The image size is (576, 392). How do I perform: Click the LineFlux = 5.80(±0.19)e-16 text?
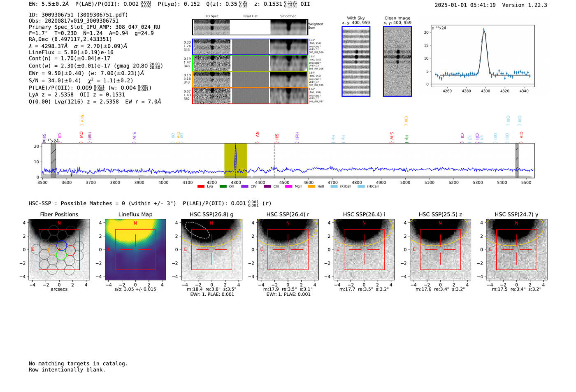pyautogui.click(x=71, y=53)
